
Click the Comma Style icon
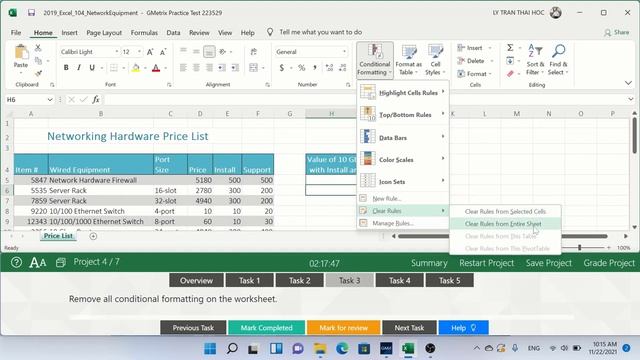315,68
